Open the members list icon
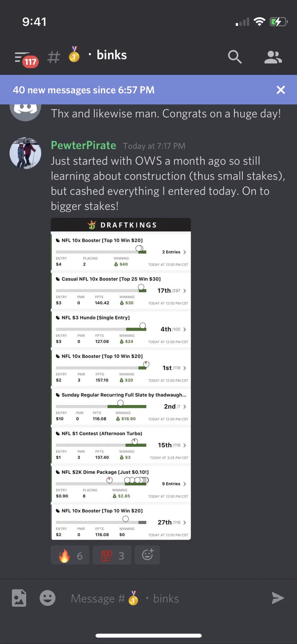The image size is (297, 644). pyautogui.click(x=273, y=57)
